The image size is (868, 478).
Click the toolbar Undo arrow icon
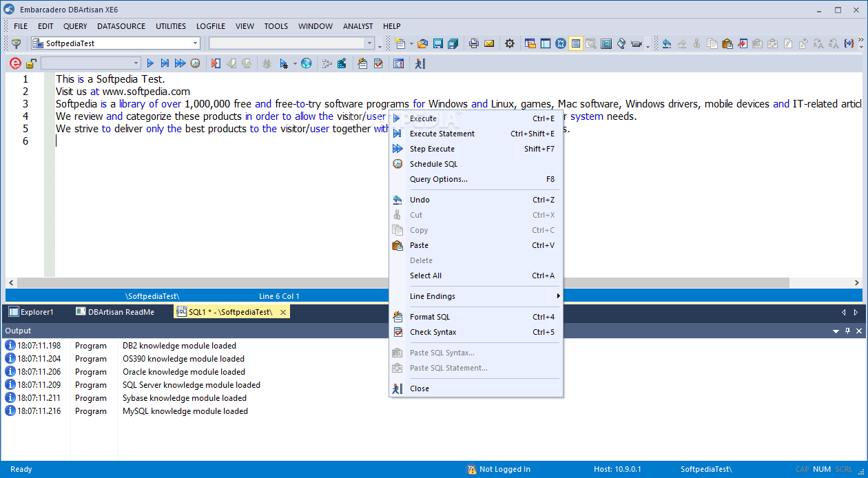click(x=666, y=43)
